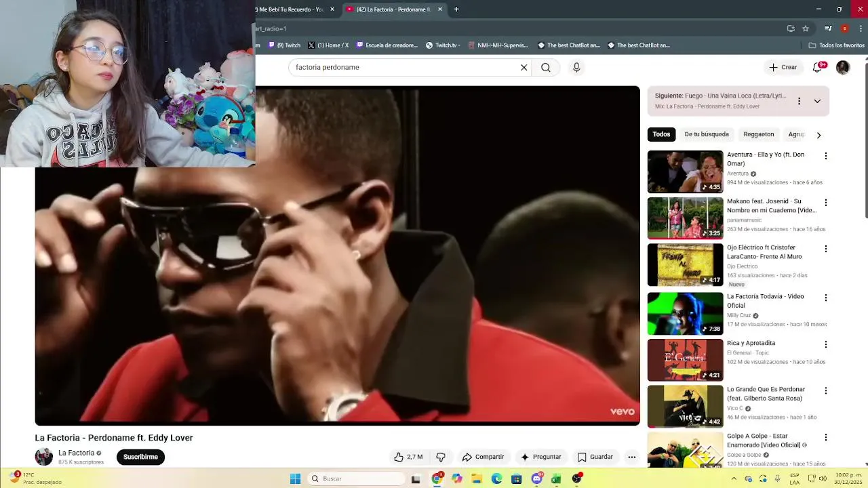Close the La Factoria - Perdoname tab
Screen dimensions: 868x488
[x=440, y=9]
